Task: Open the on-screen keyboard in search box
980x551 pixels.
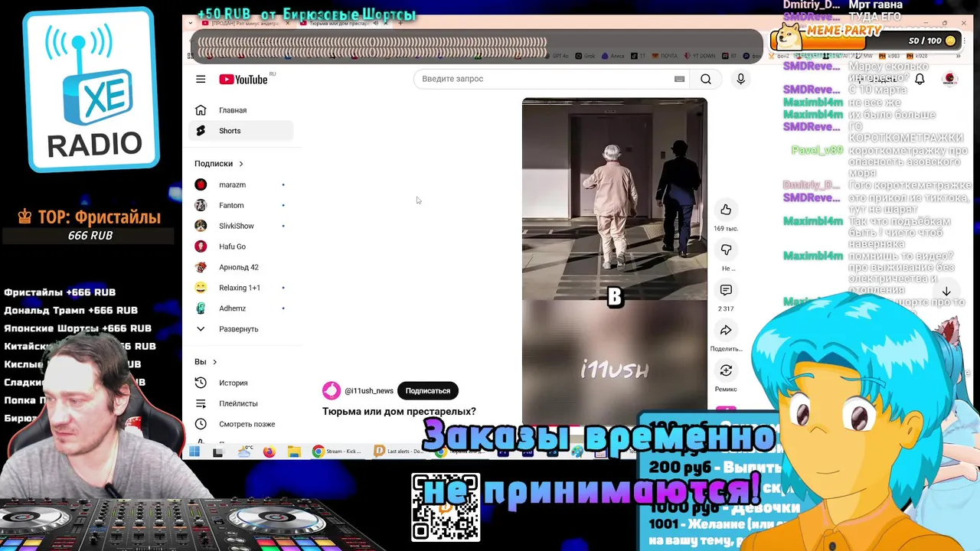Action: point(679,79)
